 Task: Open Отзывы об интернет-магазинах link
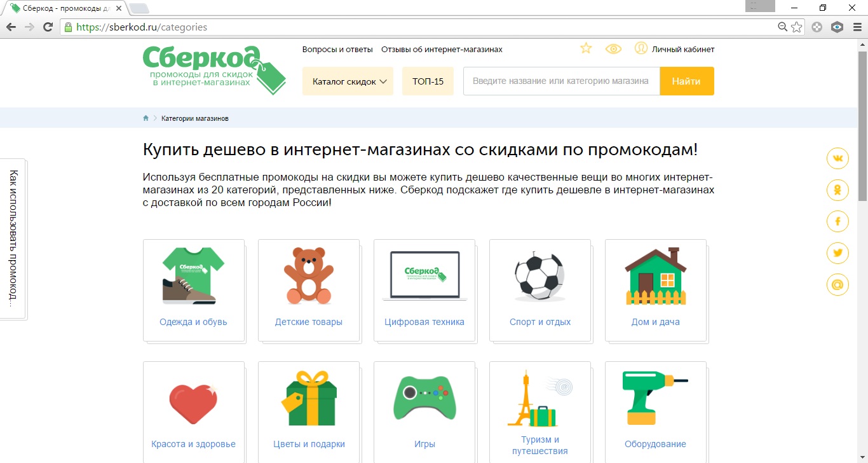pyautogui.click(x=442, y=49)
